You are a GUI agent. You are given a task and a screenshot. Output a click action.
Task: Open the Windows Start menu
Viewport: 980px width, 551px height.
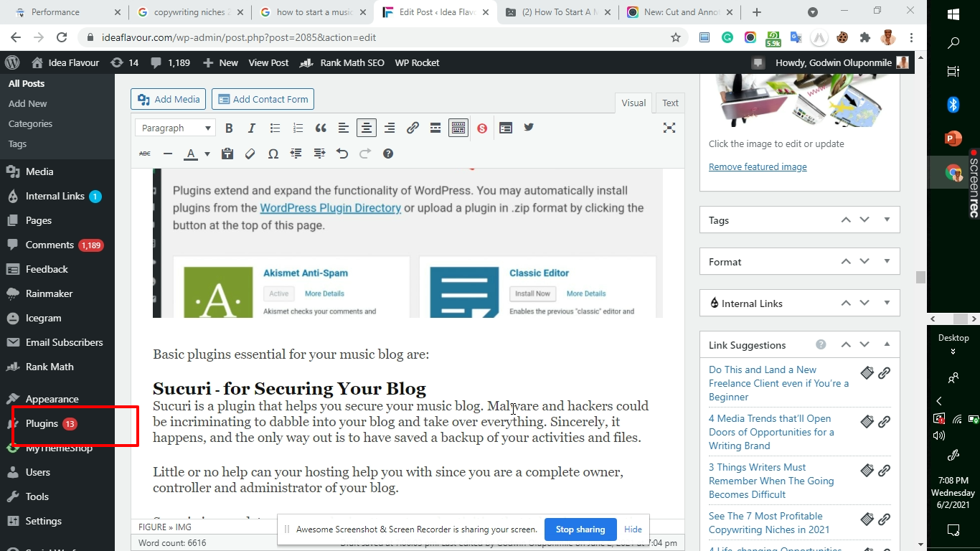click(953, 14)
